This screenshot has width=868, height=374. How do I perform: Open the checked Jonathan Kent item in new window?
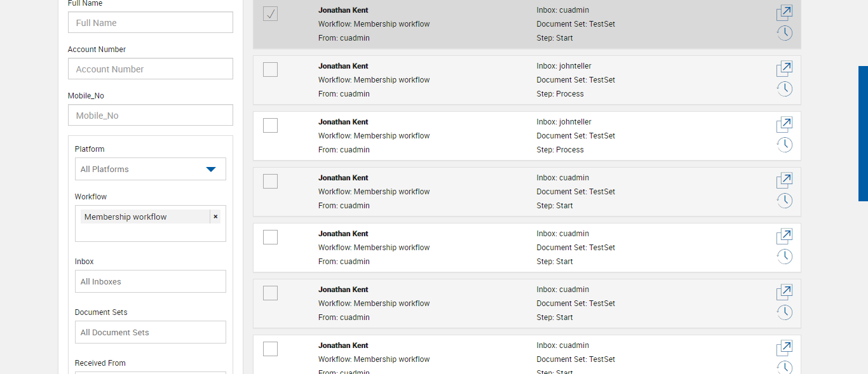784,13
